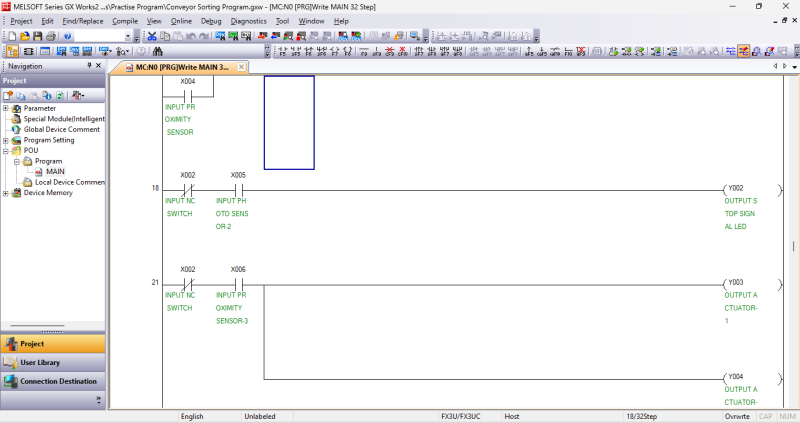Expand the Parameter tree node
This screenshot has width=800, height=423.
click(x=6, y=108)
